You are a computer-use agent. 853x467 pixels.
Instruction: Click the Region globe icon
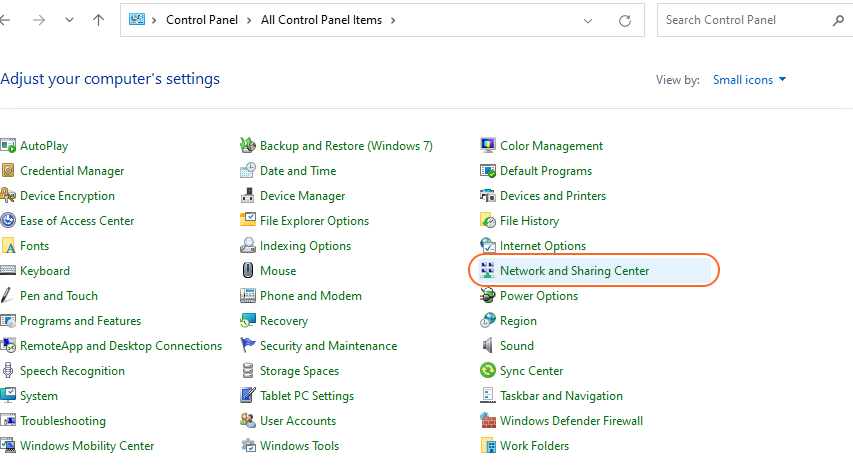click(488, 321)
